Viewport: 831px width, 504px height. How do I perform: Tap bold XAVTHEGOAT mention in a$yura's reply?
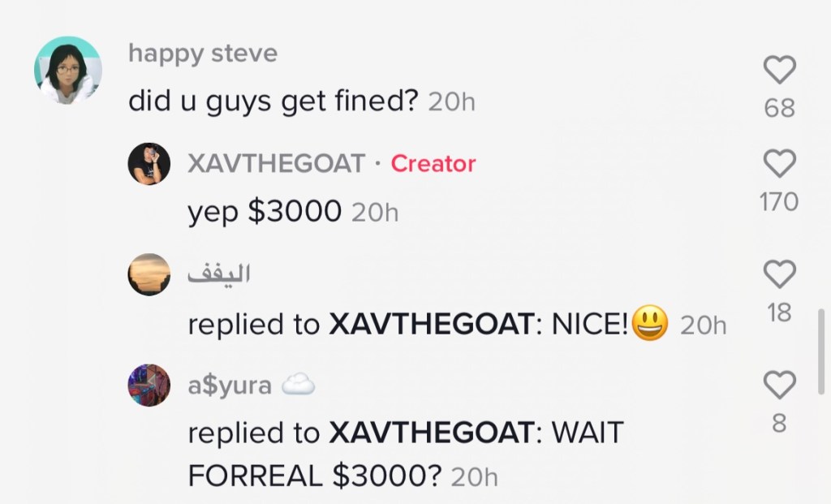(432, 433)
